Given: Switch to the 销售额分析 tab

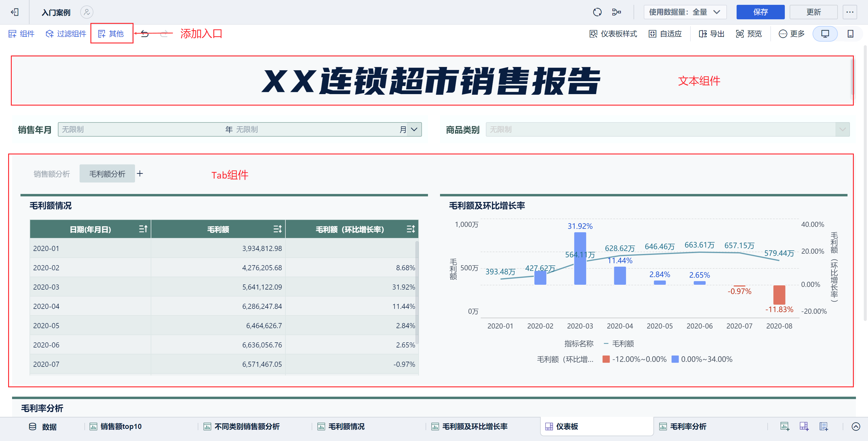Looking at the screenshot, I should [52, 174].
